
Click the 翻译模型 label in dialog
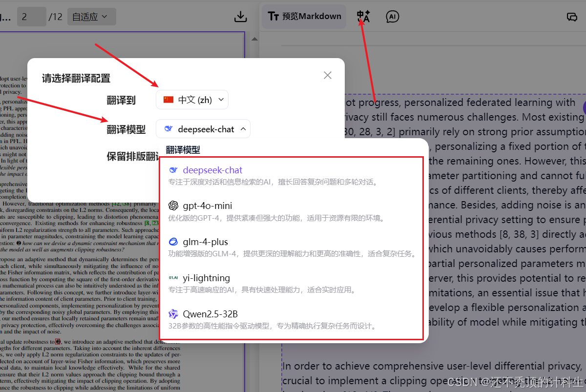click(126, 129)
